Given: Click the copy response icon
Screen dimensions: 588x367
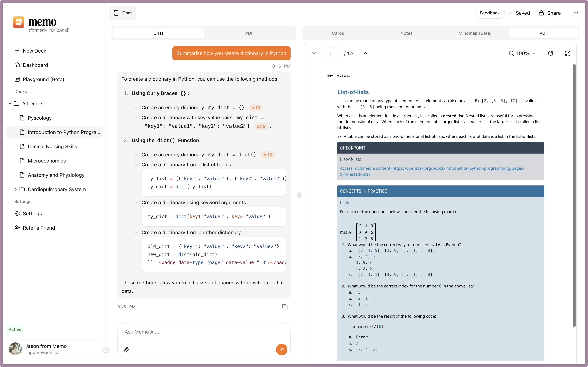Looking at the screenshot, I should pos(285,307).
